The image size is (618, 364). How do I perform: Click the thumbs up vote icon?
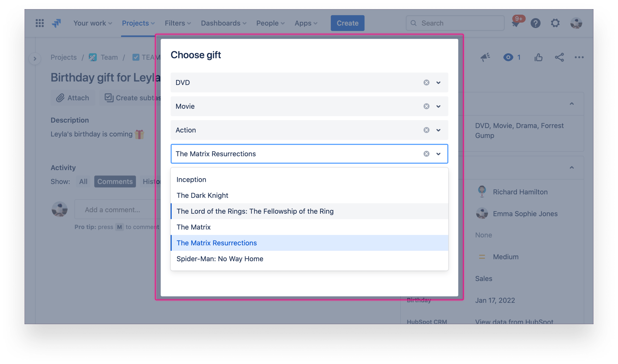538,57
